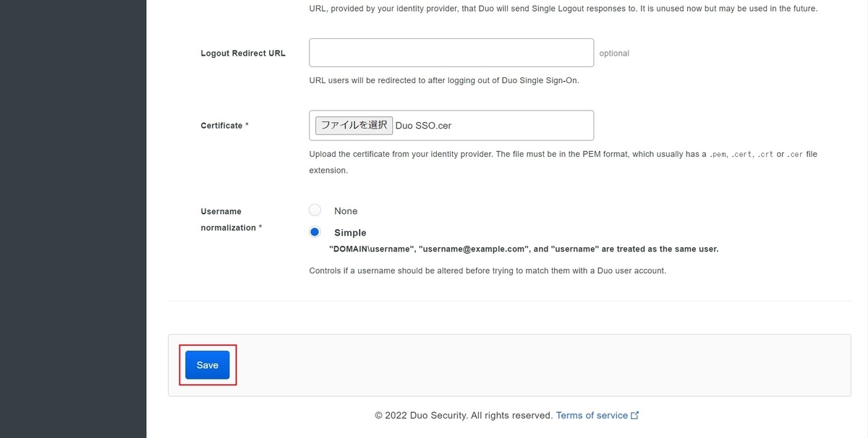Select the None radio button
This screenshot has height=438, width=868.
315,210
